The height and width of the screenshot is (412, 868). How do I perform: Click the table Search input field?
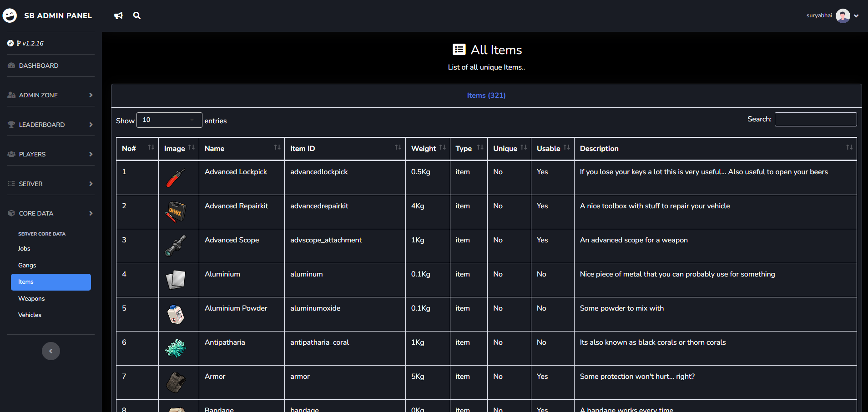[815, 120]
